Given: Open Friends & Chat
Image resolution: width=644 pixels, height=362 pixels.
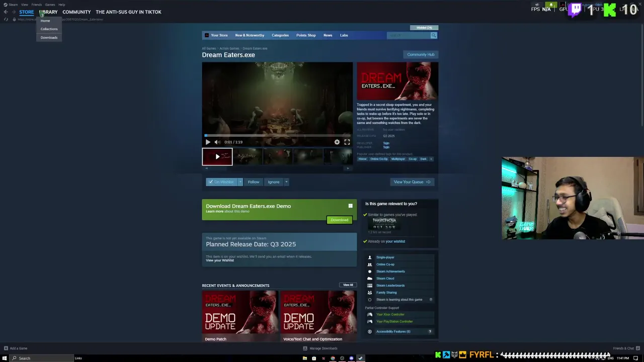Looking at the screenshot, I should point(626,348).
